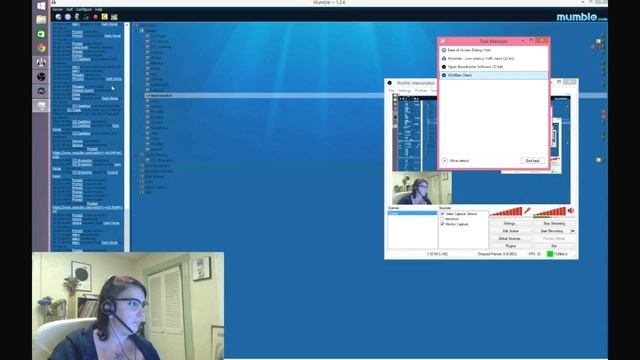Click the Settings button in OBS
This screenshot has height=360, width=640.
coord(509,224)
